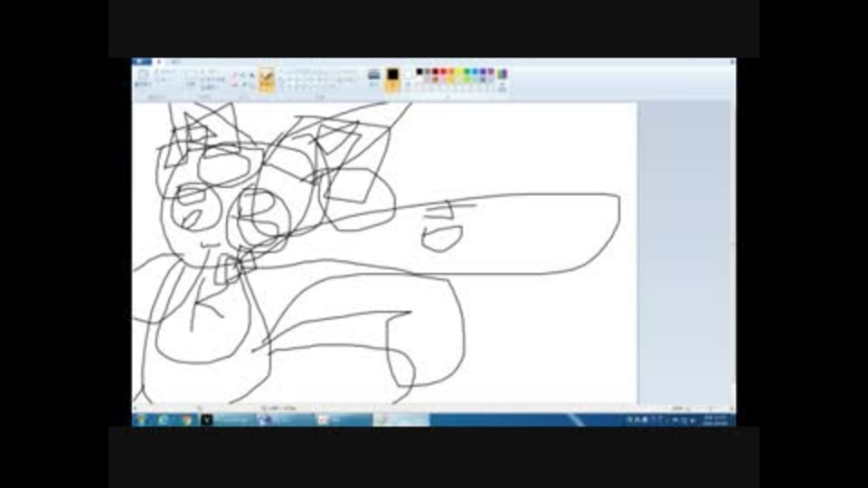
Task: Select the white Color 2 box
Action: 408,79
